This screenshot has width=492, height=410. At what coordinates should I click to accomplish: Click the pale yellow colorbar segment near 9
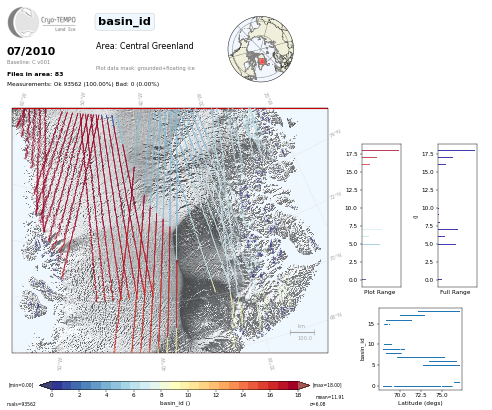(175, 385)
